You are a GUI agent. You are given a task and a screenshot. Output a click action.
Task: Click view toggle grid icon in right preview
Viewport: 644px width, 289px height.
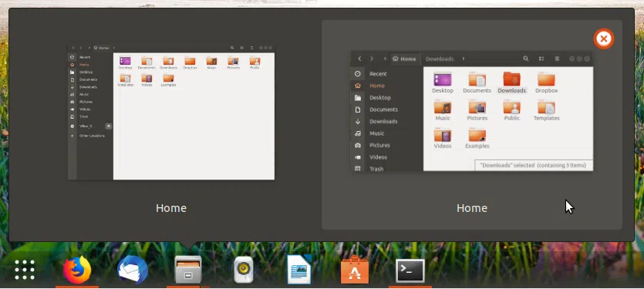(x=541, y=59)
